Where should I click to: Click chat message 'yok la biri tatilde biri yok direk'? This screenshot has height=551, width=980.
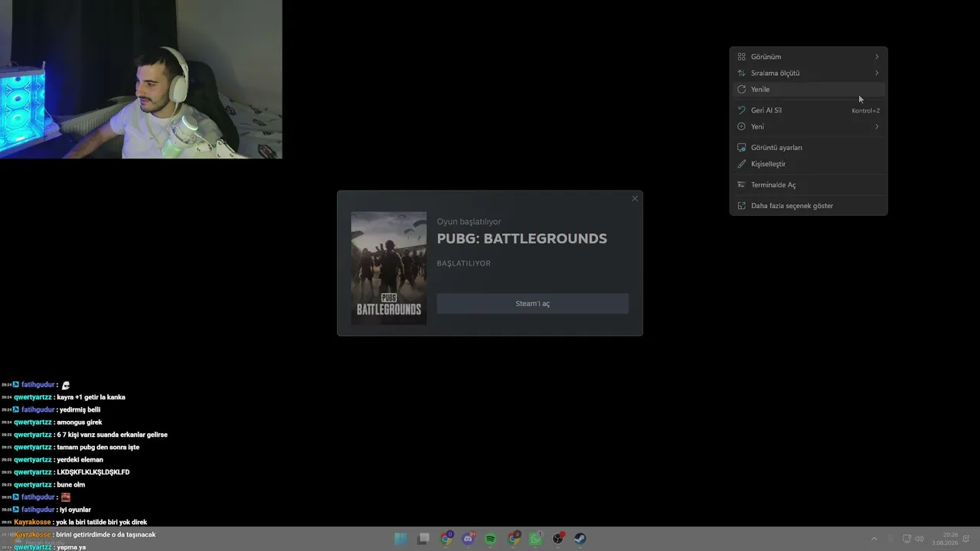point(102,522)
